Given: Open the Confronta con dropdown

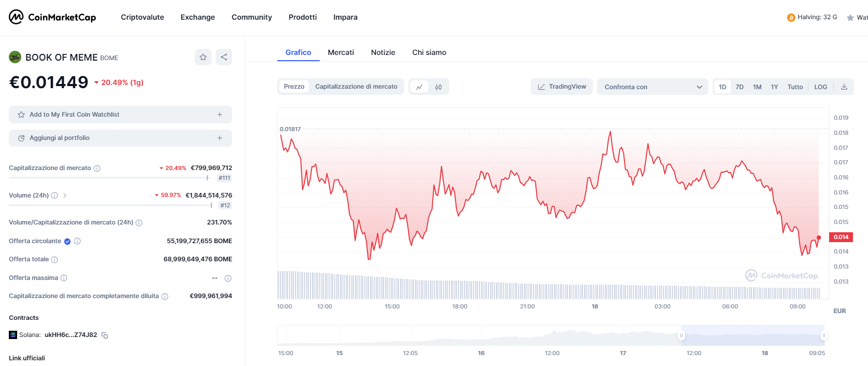Looking at the screenshot, I should (x=652, y=87).
